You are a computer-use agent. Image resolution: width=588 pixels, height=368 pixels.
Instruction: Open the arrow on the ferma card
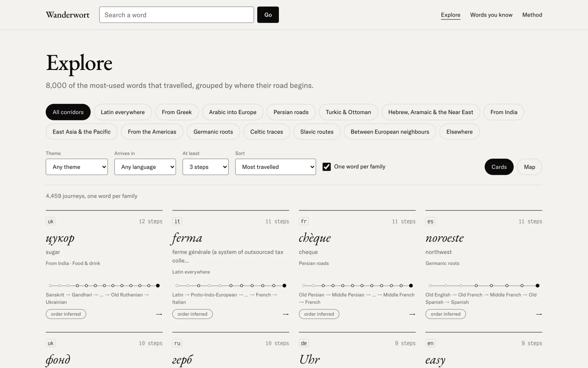click(x=286, y=314)
